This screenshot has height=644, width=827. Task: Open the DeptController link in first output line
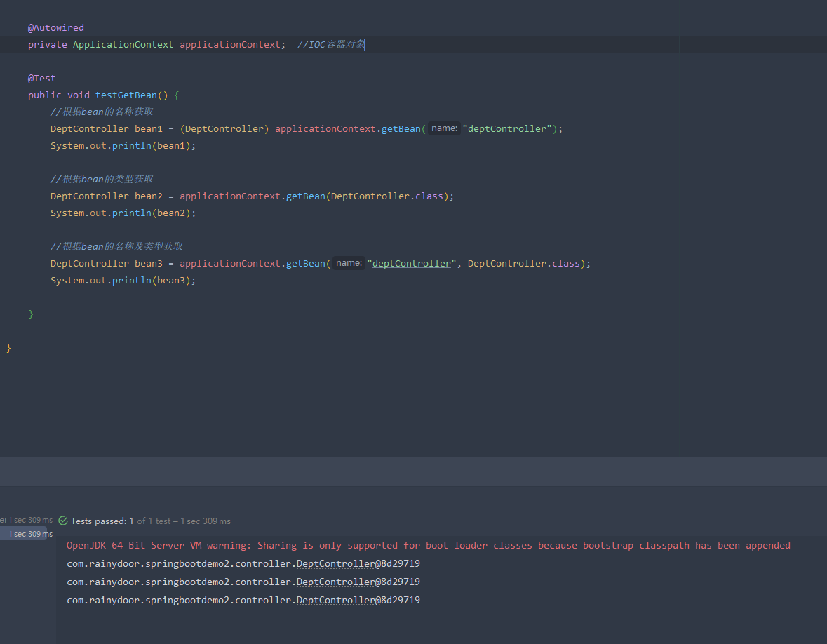pyautogui.click(x=335, y=563)
